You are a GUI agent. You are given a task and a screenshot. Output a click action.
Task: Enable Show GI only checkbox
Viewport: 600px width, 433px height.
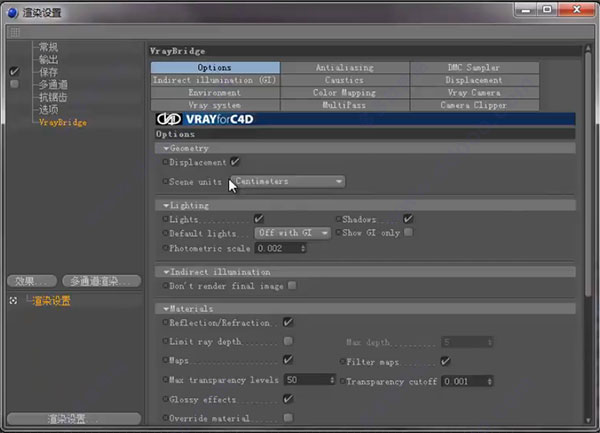coord(408,232)
